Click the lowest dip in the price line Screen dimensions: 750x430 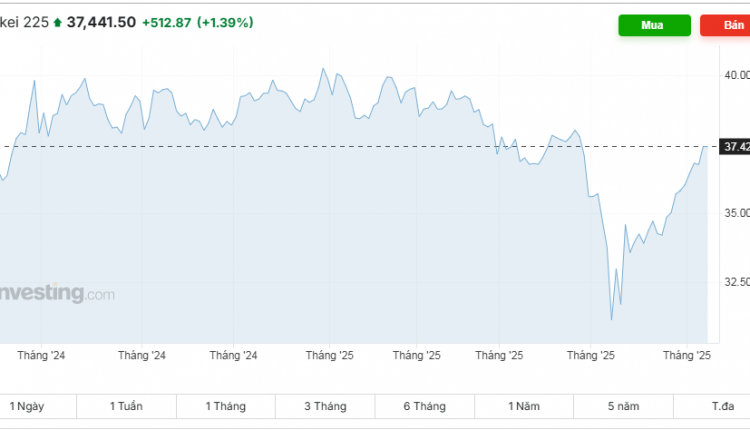click(612, 320)
